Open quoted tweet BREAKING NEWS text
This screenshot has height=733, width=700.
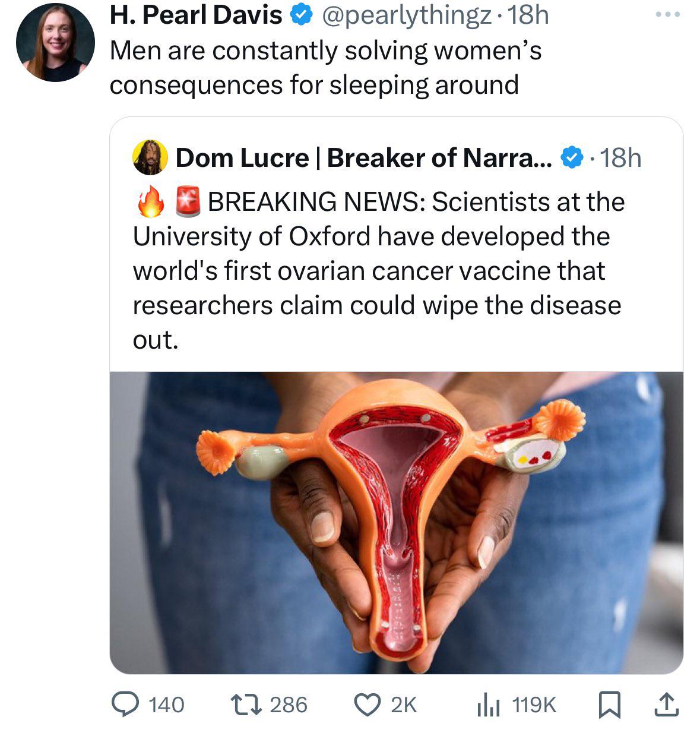pos(377,270)
